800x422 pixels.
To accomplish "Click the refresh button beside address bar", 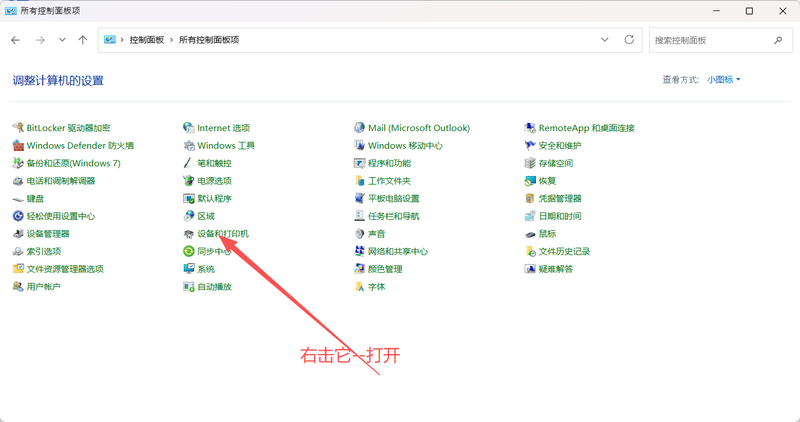I will [629, 40].
